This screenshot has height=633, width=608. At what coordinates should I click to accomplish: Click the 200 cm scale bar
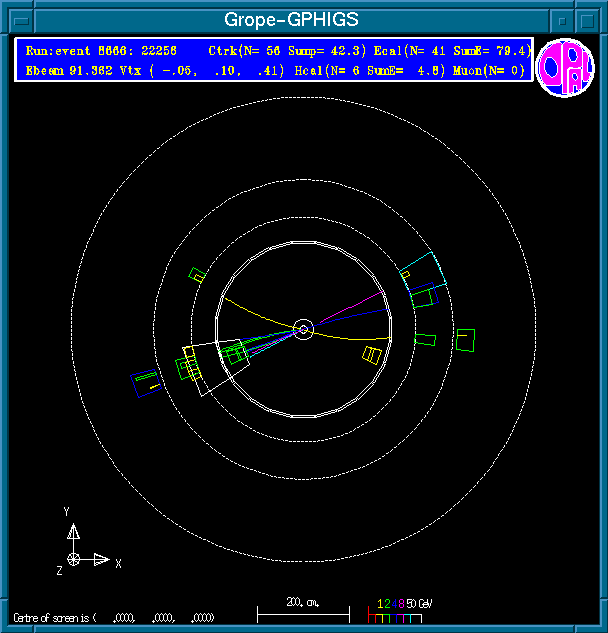click(x=302, y=609)
